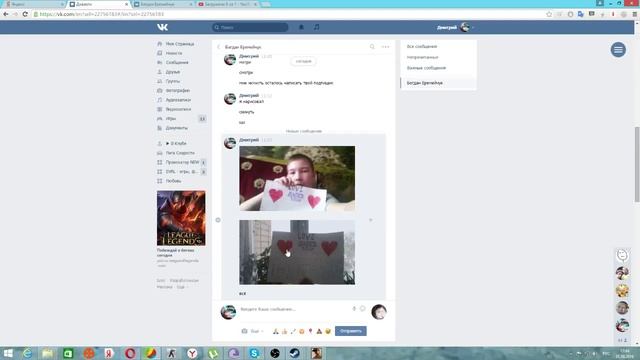The height and width of the screenshot is (360, 640).
Task: Open the music note icon in the VK header
Action: 317,27
